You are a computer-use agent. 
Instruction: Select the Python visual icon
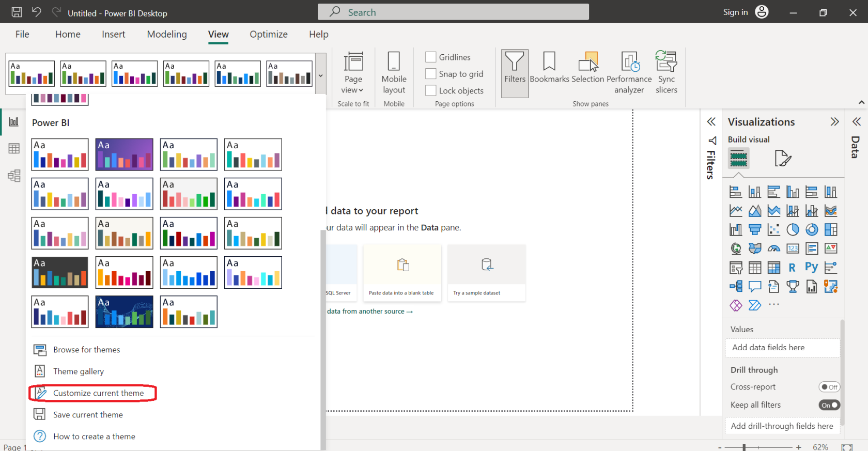811,268
